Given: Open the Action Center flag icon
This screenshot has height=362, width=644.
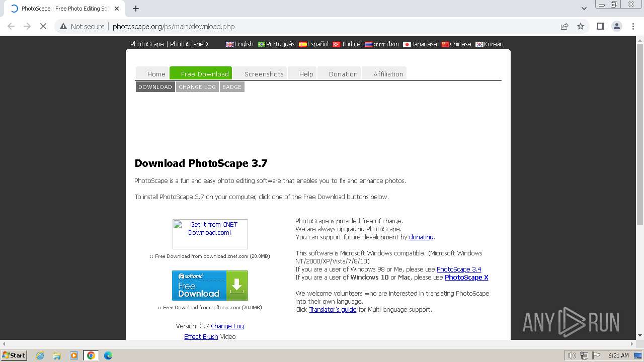Looking at the screenshot, I should [596, 355].
